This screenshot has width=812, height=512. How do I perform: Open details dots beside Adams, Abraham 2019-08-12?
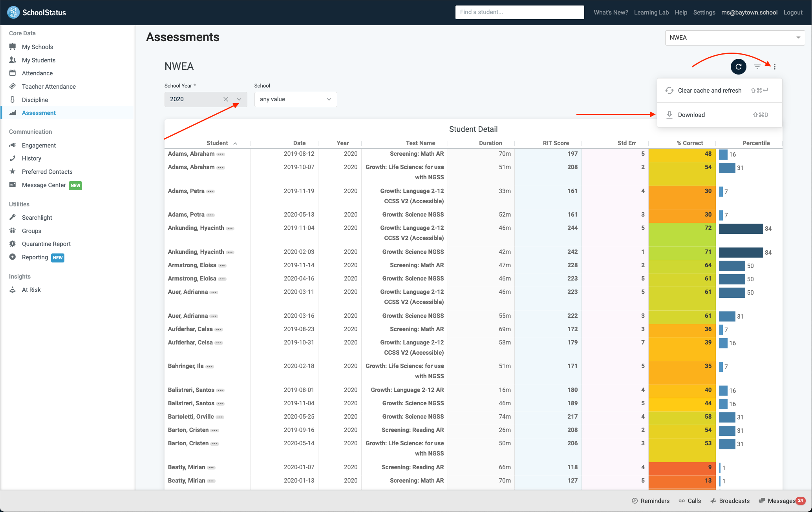[221, 154]
